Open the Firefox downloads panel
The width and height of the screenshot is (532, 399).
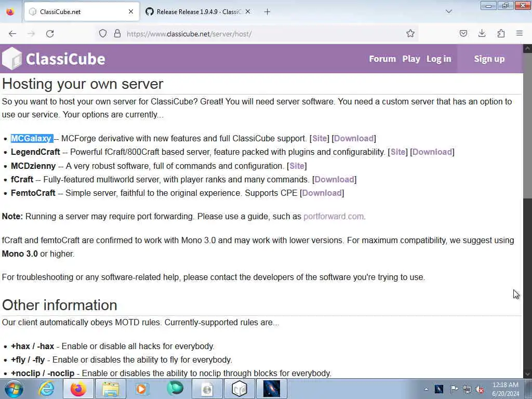coord(482,34)
